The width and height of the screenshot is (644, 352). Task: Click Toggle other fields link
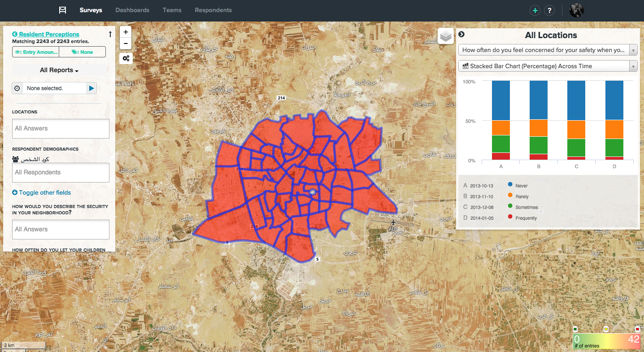coord(44,193)
